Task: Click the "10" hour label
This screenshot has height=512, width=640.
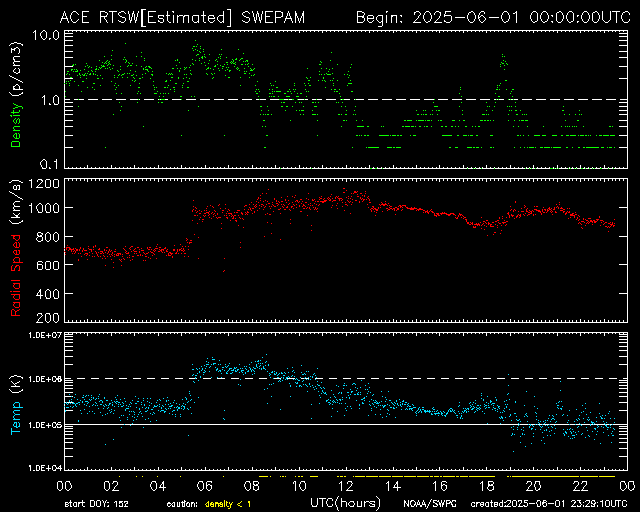Action: coord(299,486)
